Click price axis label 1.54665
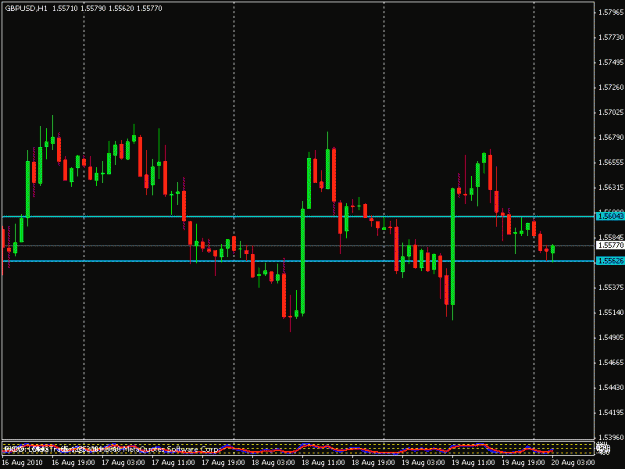Viewport: 625px width, 469px height. coord(611,363)
